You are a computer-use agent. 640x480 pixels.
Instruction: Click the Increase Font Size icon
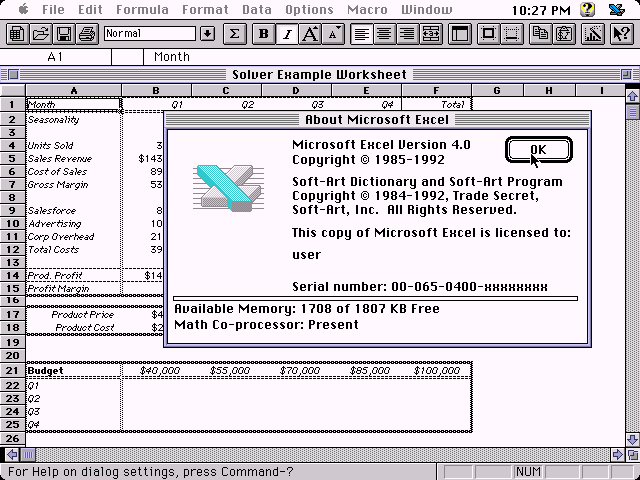point(310,34)
